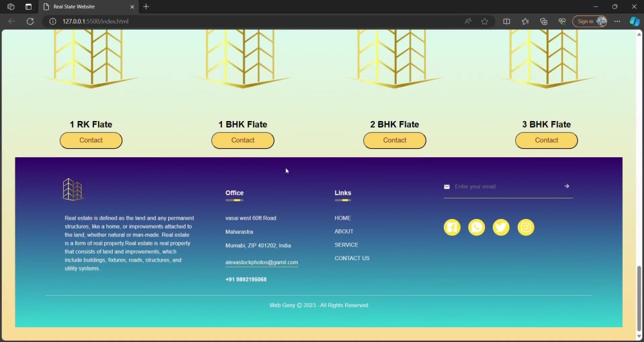View site information icon in address bar

(x=53, y=21)
